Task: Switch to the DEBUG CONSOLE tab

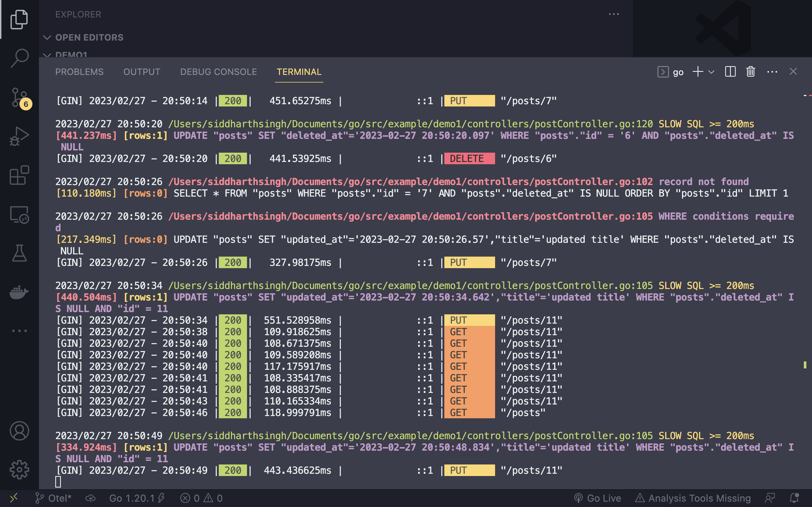Action: (x=219, y=72)
